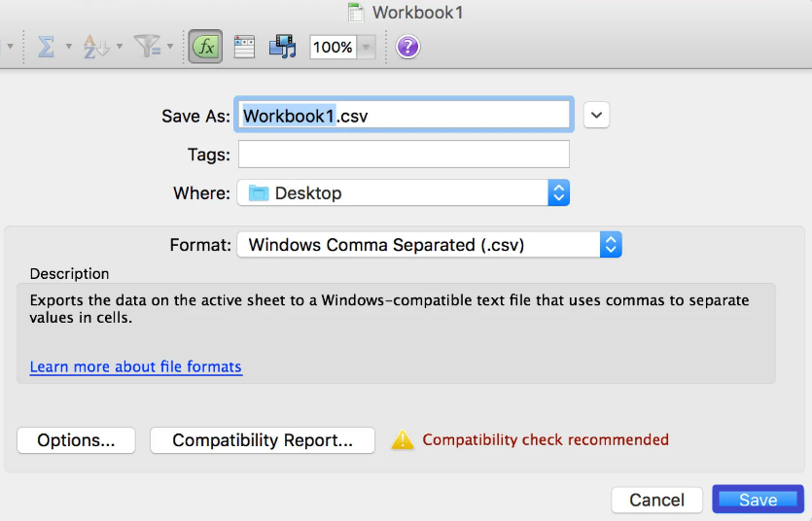The height and width of the screenshot is (521, 812).
Task: Click the Compatibility Report... button
Action: (263, 440)
